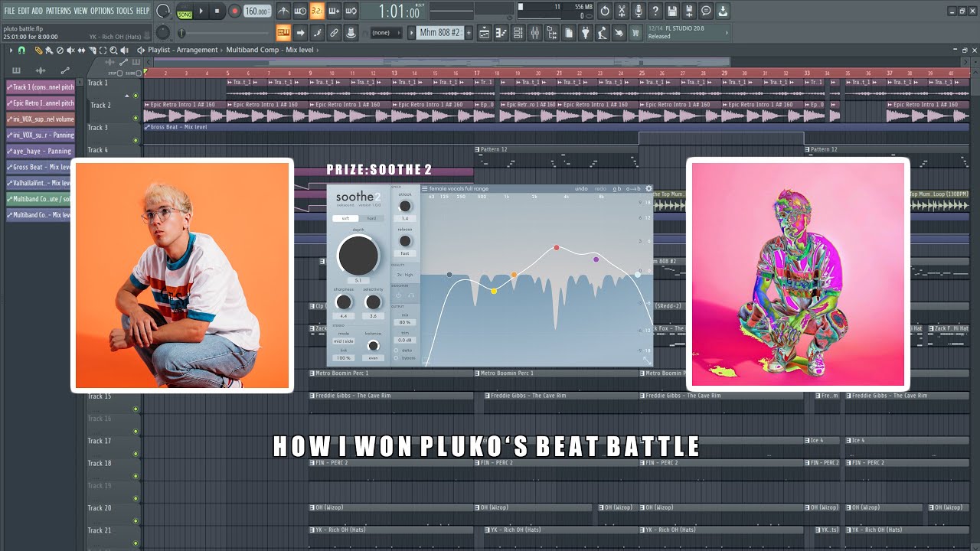Click the metronome icon
Screen dimensions: 980x551
click(x=283, y=11)
